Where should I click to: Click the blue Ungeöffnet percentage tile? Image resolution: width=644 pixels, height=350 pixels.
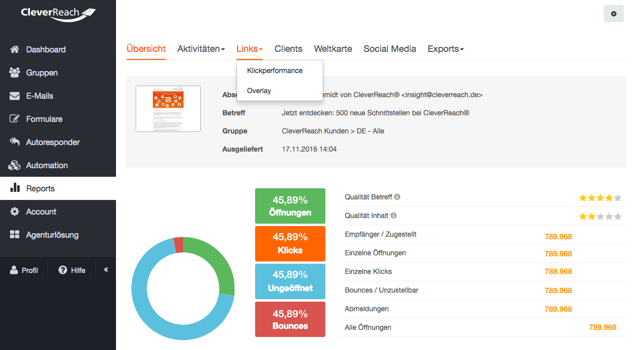click(x=290, y=281)
